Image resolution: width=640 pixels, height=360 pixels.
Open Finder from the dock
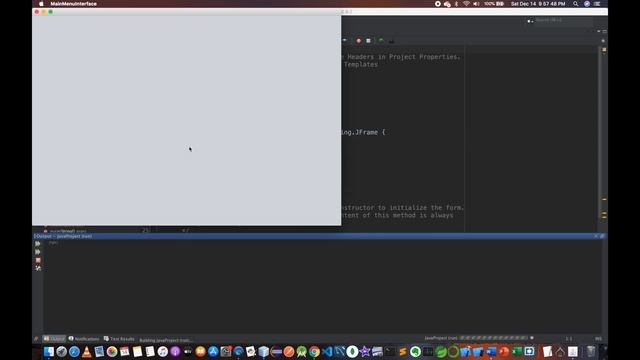click(49, 351)
